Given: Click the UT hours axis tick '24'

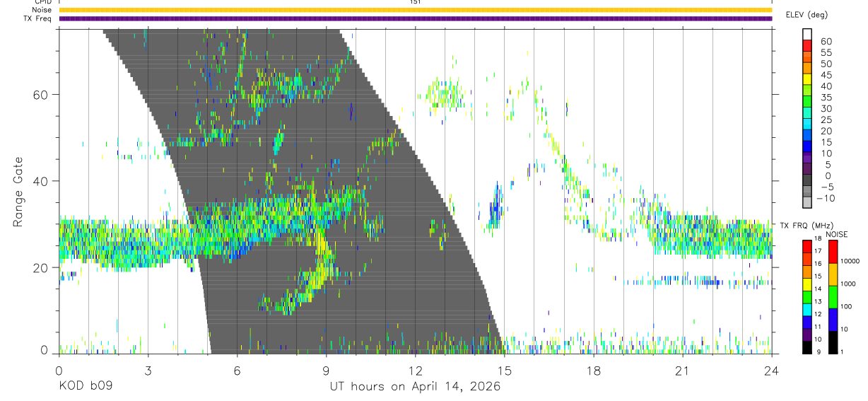Looking at the screenshot, I should [771, 370].
